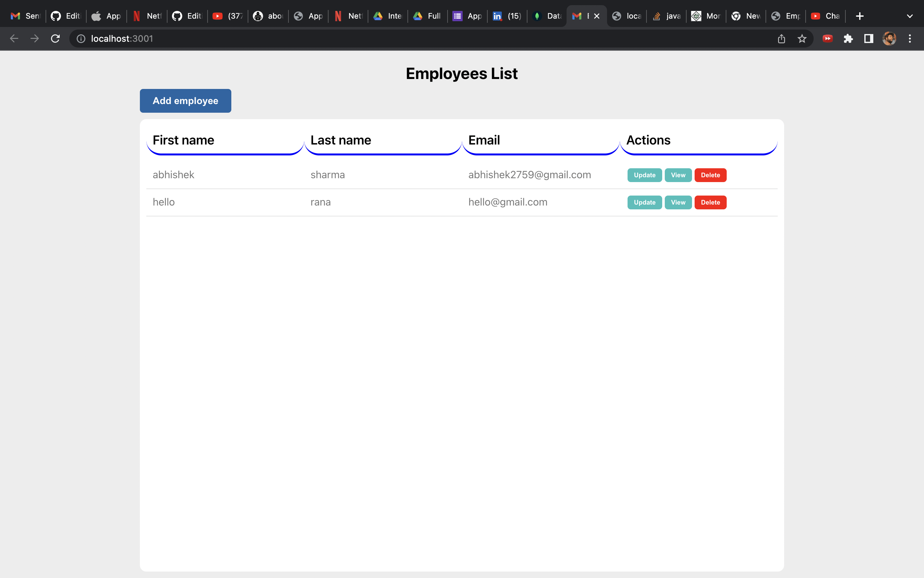
Task: Switch to the Full Google Drive tab
Action: pos(428,16)
